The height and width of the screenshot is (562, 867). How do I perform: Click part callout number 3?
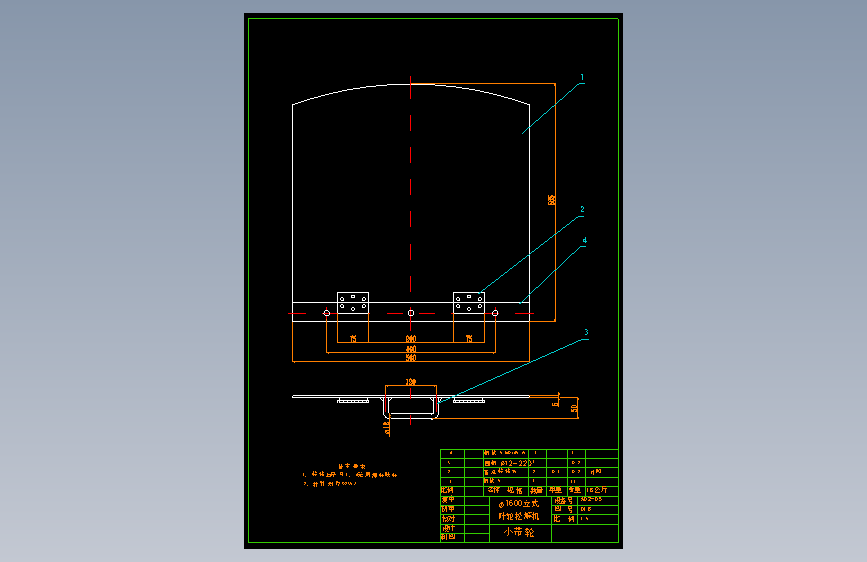[586, 332]
